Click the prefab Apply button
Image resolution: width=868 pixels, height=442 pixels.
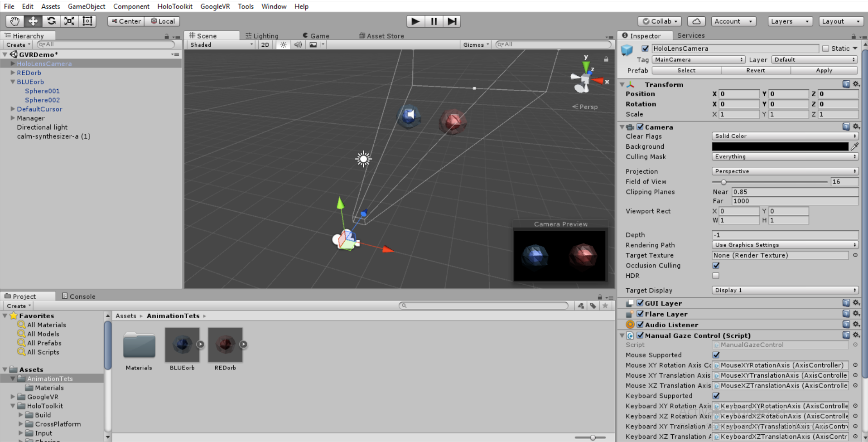[x=824, y=70]
